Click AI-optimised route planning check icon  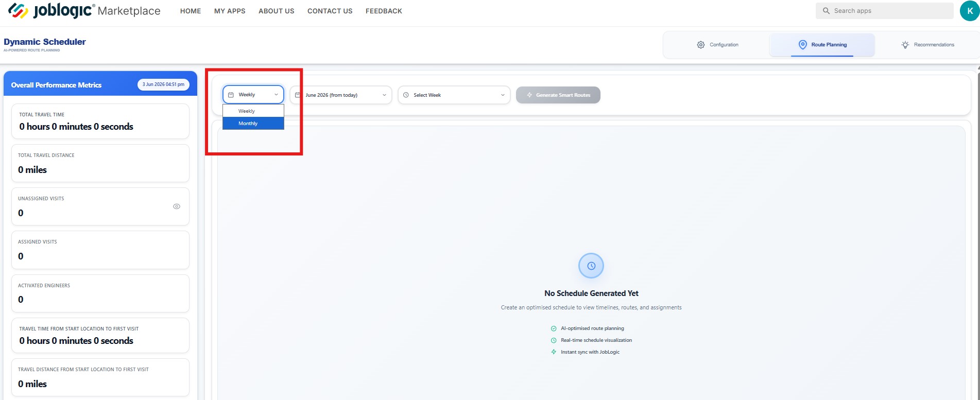(554, 328)
